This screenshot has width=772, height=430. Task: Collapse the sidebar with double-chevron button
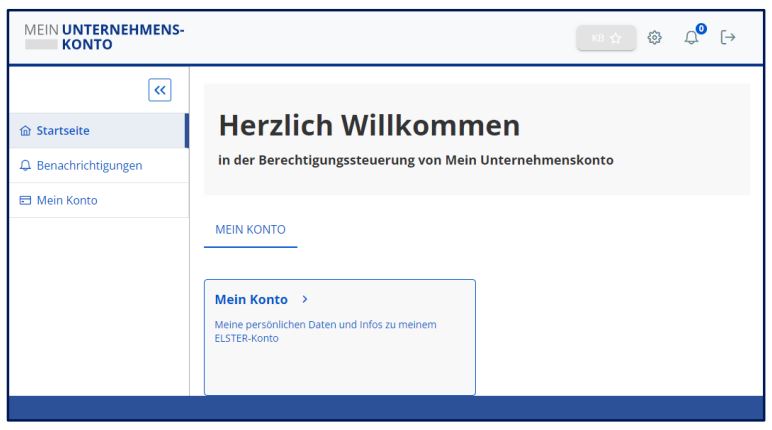point(160,90)
